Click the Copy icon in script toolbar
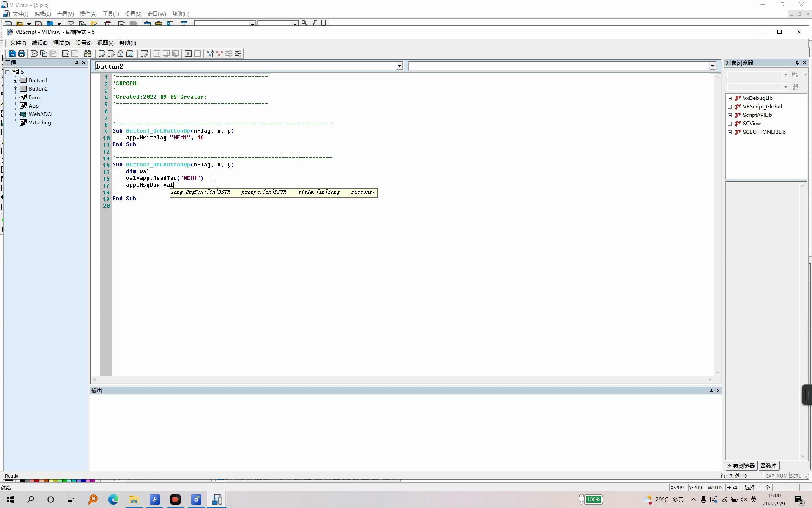The image size is (812, 508). (44, 54)
